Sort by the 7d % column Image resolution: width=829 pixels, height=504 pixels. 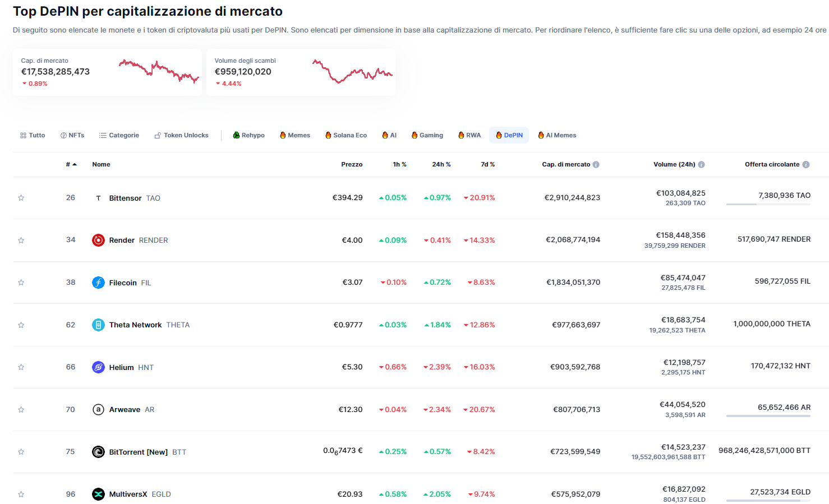click(x=488, y=164)
